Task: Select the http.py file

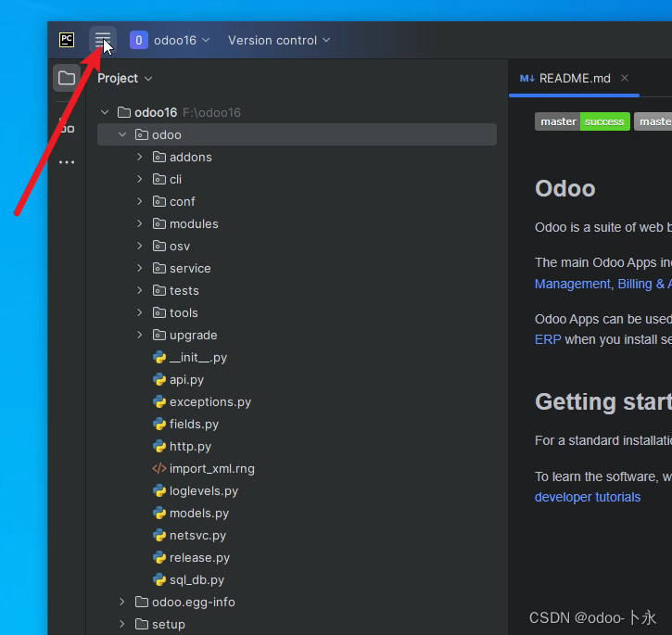Action: point(190,447)
